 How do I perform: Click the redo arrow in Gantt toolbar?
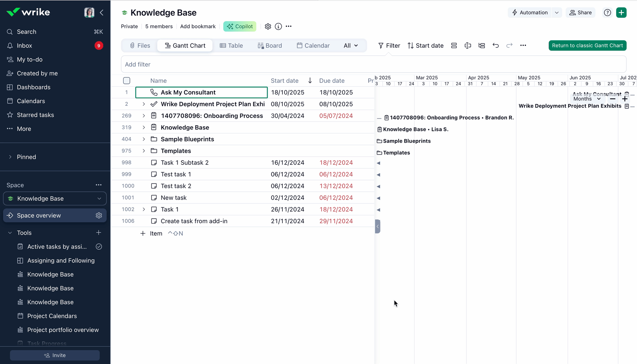509,46
